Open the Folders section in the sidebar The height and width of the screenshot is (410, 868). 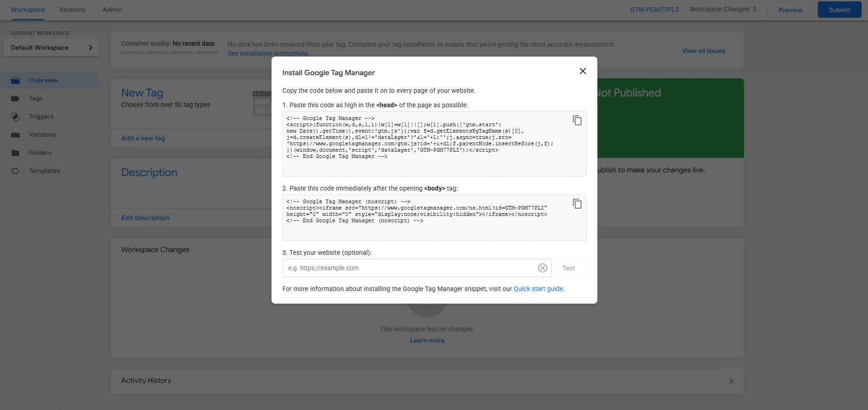coord(40,153)
